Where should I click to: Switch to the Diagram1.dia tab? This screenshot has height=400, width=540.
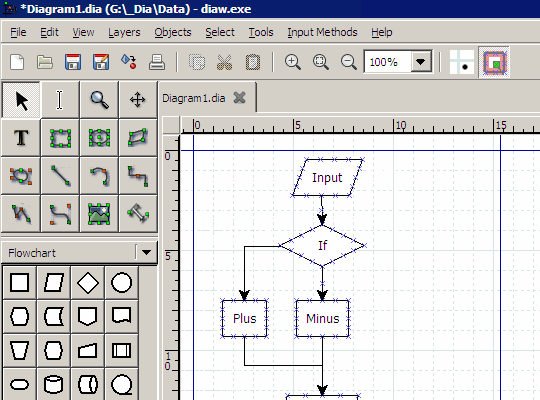click(194, 98)
